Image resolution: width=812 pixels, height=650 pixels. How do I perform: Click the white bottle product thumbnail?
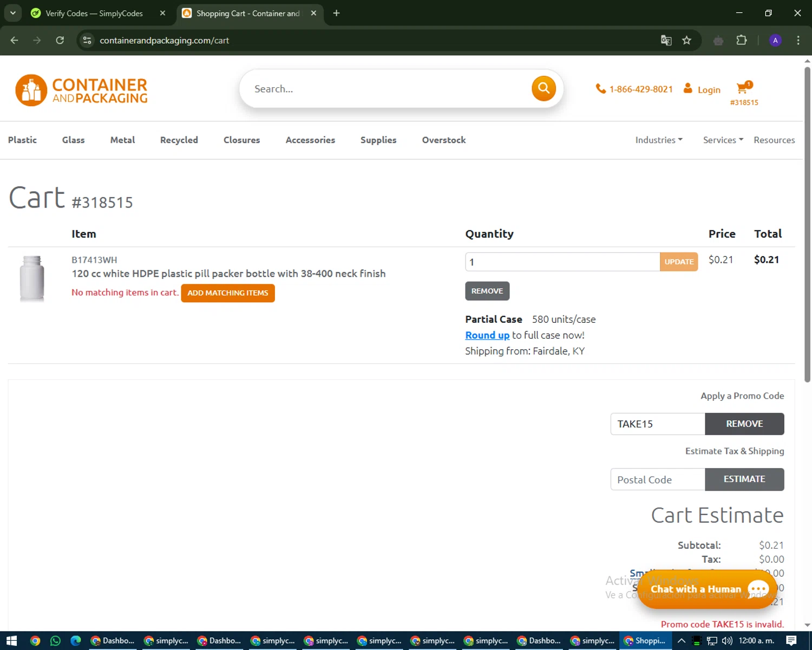[x=32, y=278]
